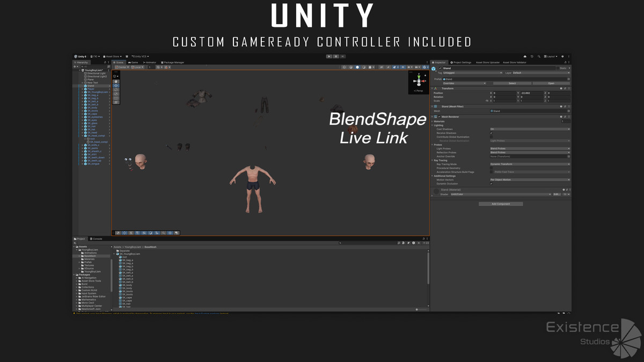This screenshot has width=644, height=362.
Task: Click the plus button in Hierarchy
Action: [x=75, y=67]
